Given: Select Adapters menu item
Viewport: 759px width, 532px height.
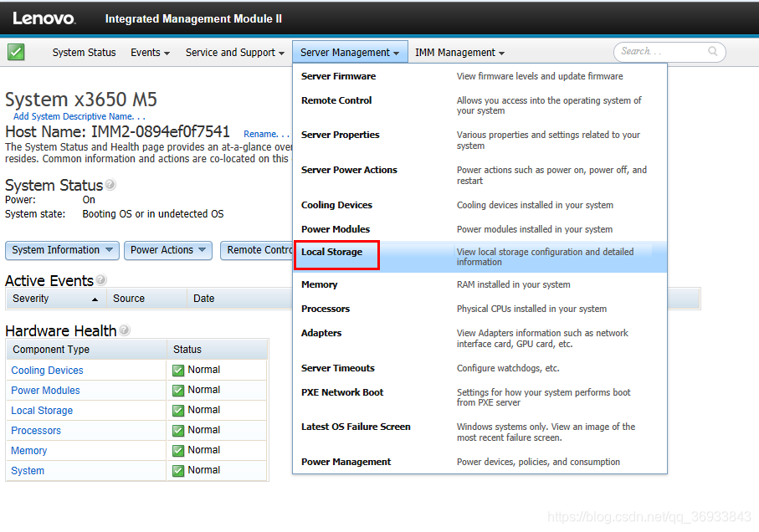Looking at the screenshot, I should (x=321, y=333).
